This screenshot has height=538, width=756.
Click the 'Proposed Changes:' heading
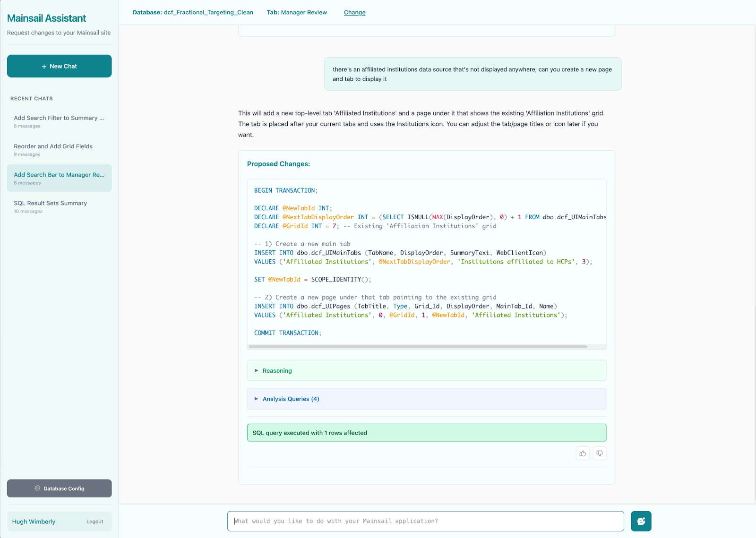coord(279,164)
